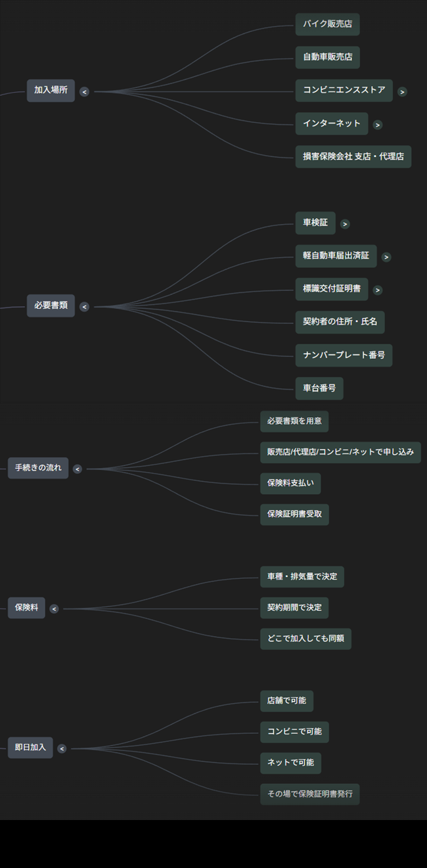Expand the インターネット node
The image size is (427, 868).
tap(377, 124)
